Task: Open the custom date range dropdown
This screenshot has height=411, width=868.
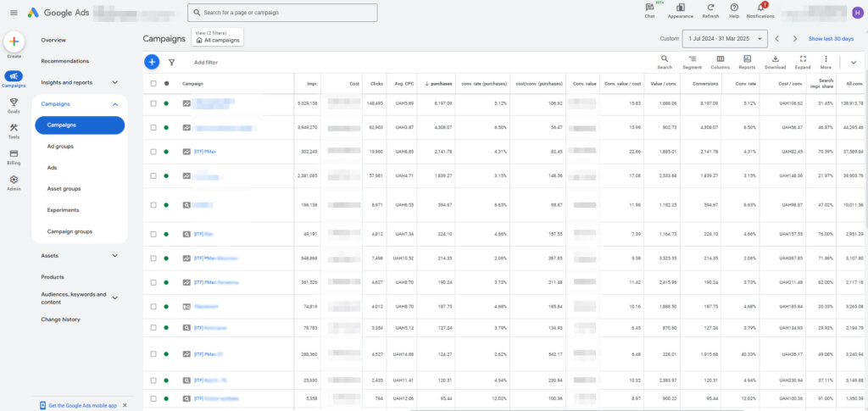Action: [x=726, y=39]
